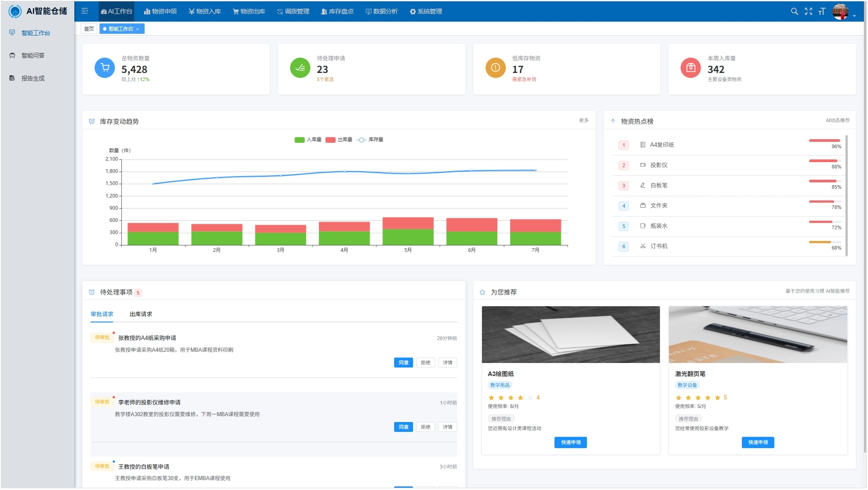868x490 pixels.
Task: Collapse the sidebar with the hamburger icon
Action: 85,11
